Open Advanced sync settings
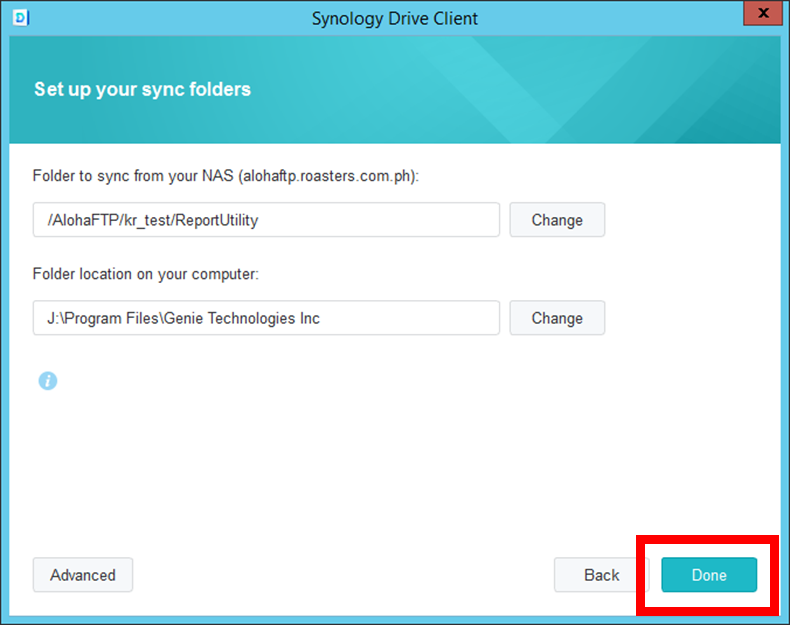Screen dimensions: 790x625 (x=83, y=575)
